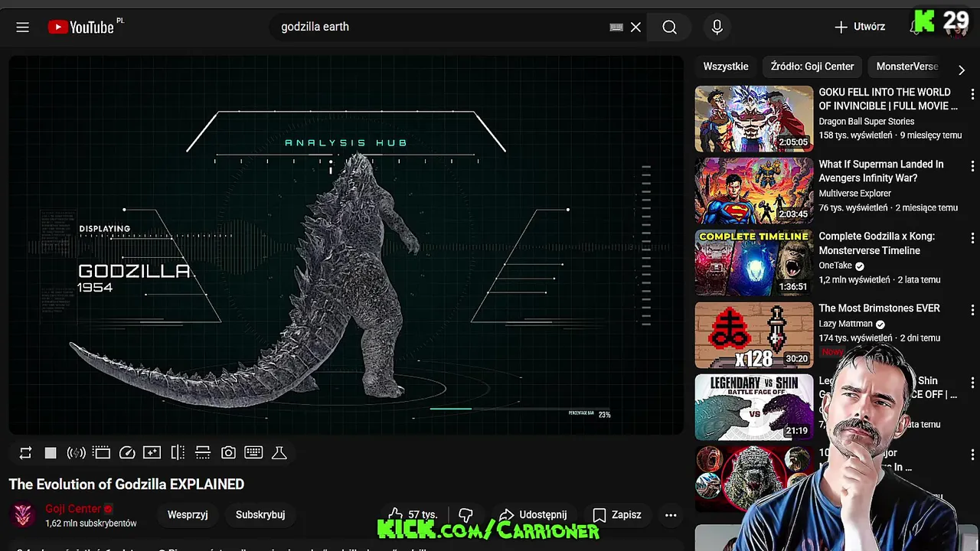This screenshot has height=551, width=980.
Task: Open the three-dot more actions under the video
Action: (671, 515)
